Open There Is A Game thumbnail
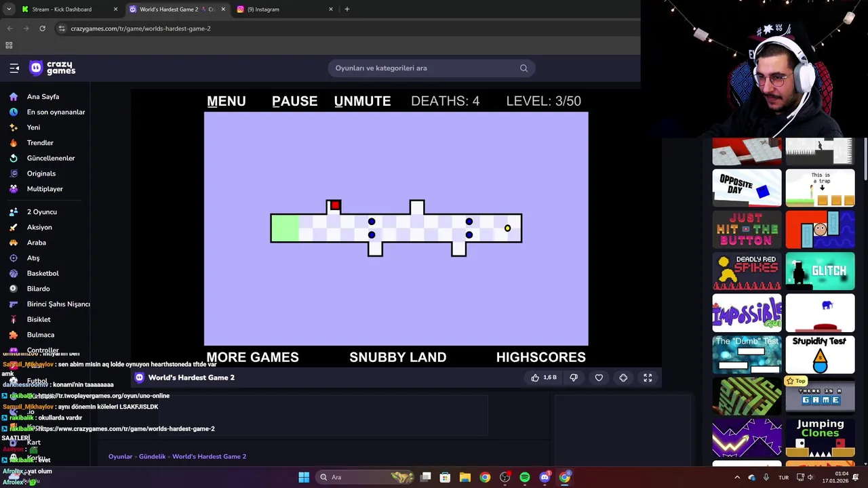 (820, 396)
